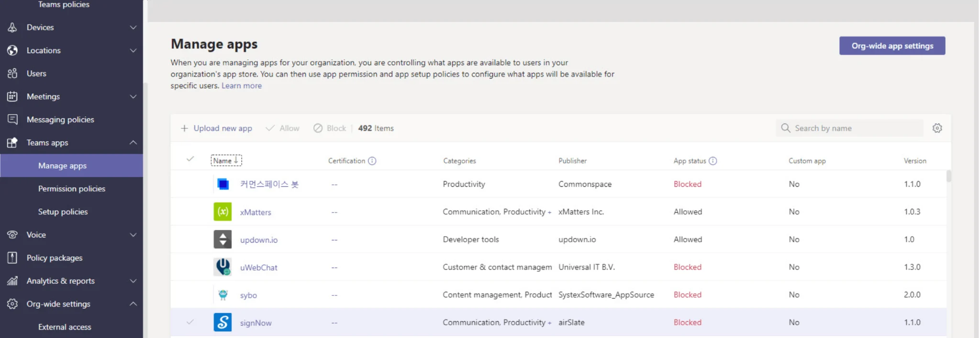Click the Org-wide app settings button
This screenshot has height=338, width=980.
tap(892, 46)
